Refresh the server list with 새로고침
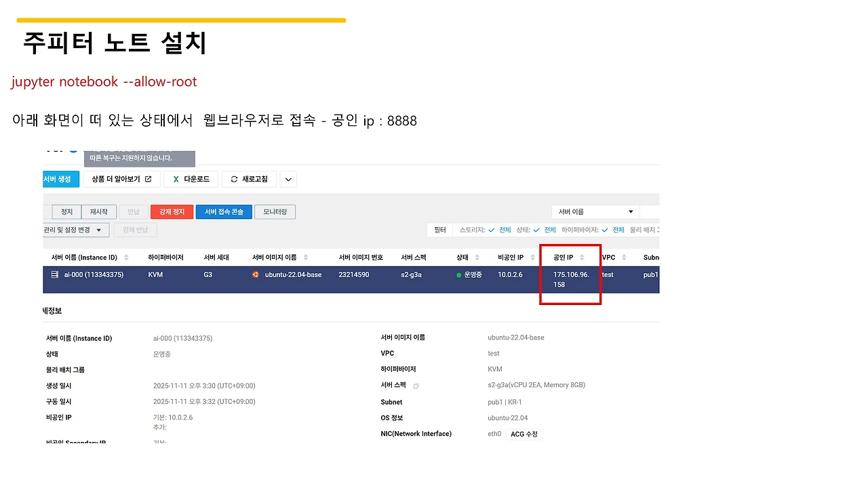868x488 pixels. click(x=248, y=179)
